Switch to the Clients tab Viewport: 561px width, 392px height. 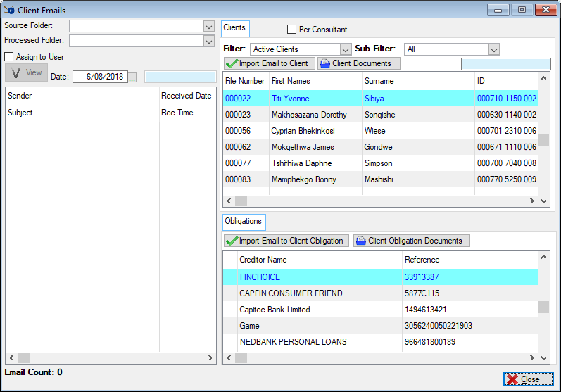pos(234,28)
